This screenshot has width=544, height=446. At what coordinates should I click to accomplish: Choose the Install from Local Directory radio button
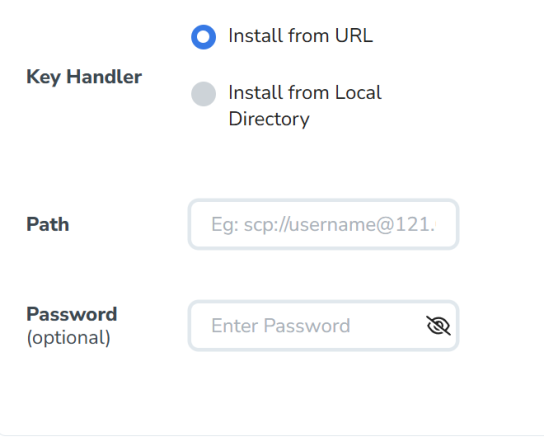click(203, 94)
